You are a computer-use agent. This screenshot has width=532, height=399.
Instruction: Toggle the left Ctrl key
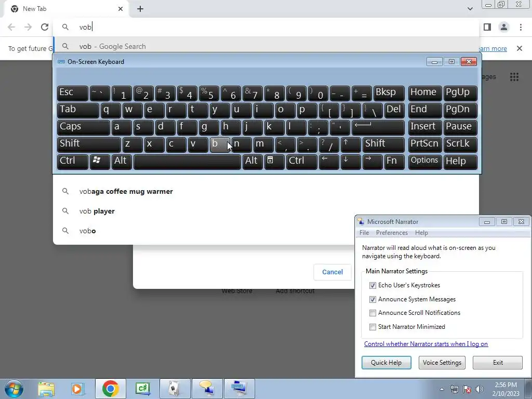[x=73, y=161]
